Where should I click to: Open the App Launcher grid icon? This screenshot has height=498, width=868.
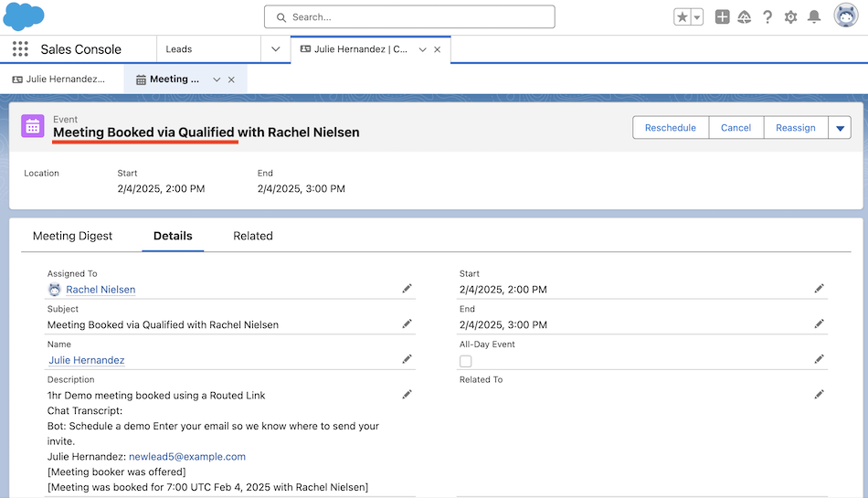coord(20,49)
